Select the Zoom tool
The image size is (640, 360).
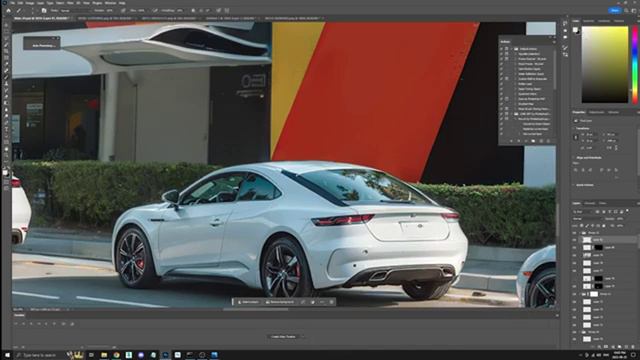click(x=6, y=156)
